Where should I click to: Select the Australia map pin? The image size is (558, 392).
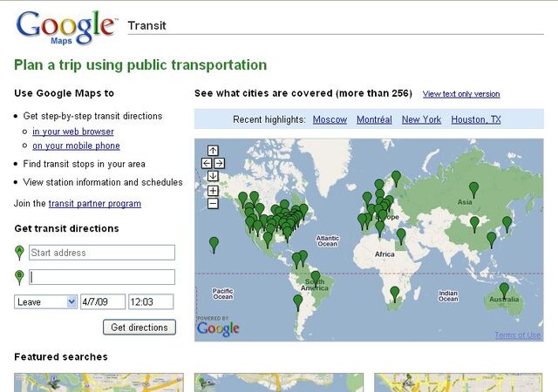[504, 291]
